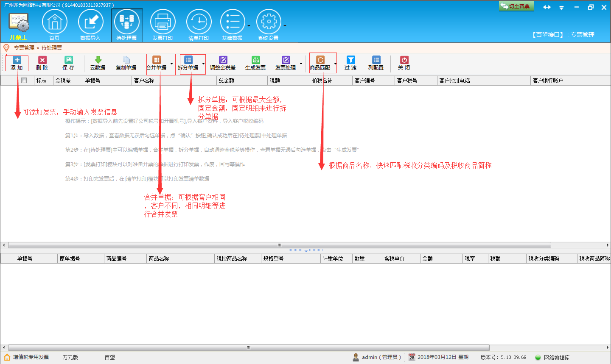Switch to the 数据导入 module
This screenshot has height=364, width=611.
click(x=90, y=25)
